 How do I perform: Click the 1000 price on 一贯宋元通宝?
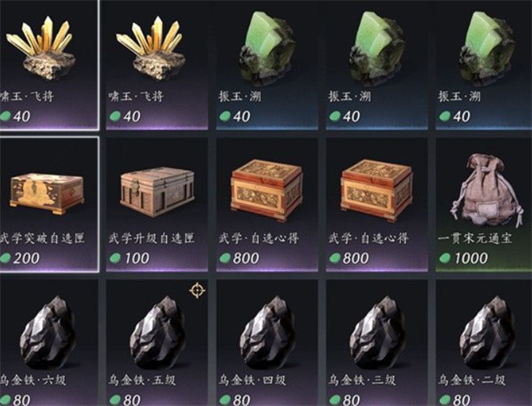pyautogui.click(x=471, y=259)
